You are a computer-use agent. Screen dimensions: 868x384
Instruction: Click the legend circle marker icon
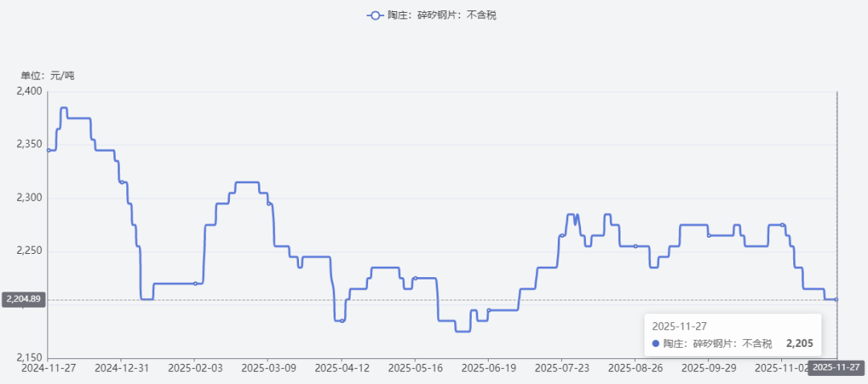pyautogui.click(x=375, y=15)
